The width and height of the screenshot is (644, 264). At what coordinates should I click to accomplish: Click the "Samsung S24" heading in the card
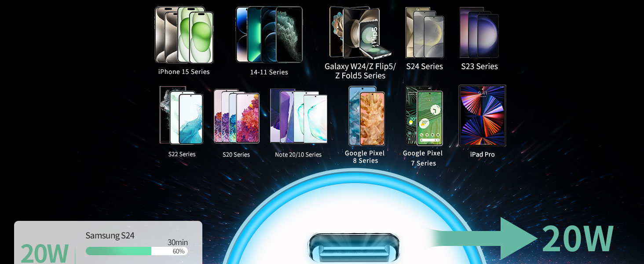point(110,235)
